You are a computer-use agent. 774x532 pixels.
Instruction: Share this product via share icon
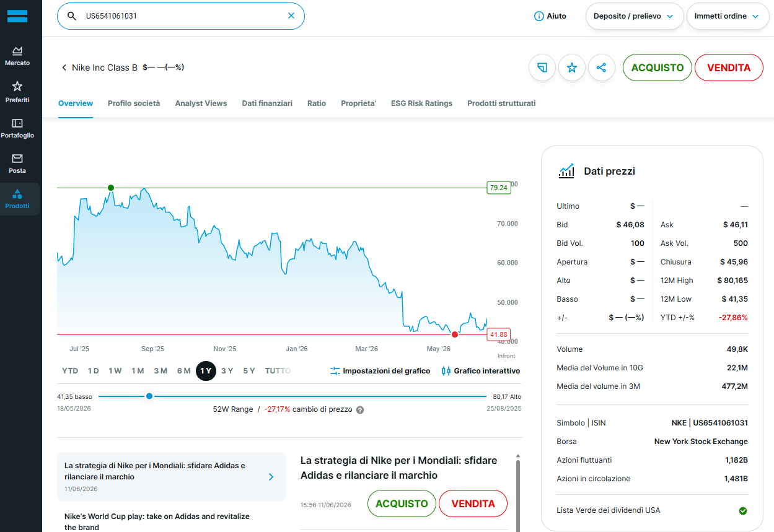(601, 68)
